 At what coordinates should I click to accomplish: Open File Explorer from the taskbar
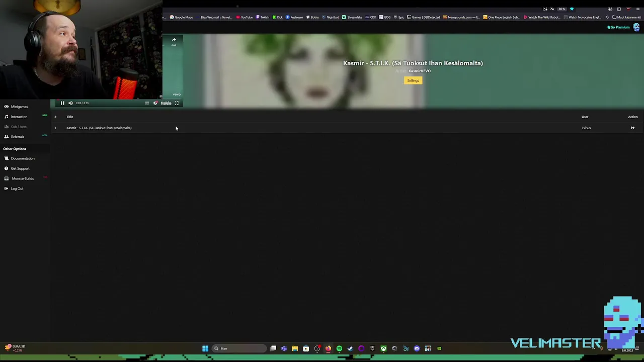click(x=295, y=348)
